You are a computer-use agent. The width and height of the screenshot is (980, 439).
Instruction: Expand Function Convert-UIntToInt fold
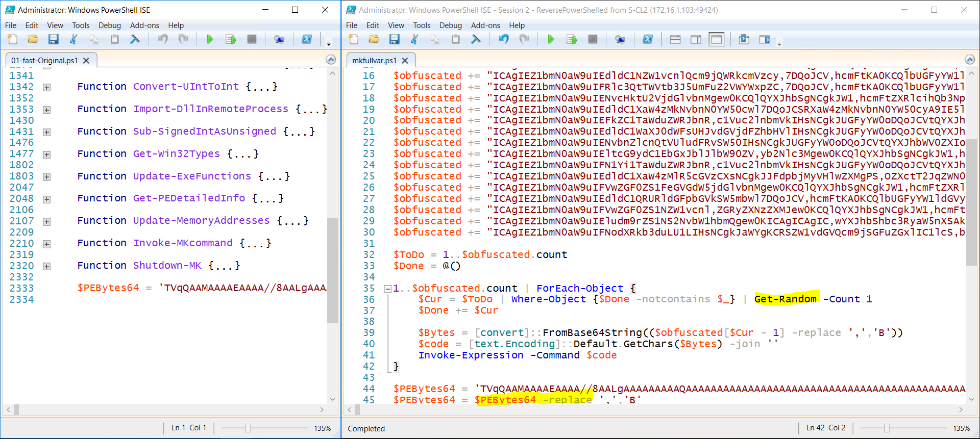46,87
